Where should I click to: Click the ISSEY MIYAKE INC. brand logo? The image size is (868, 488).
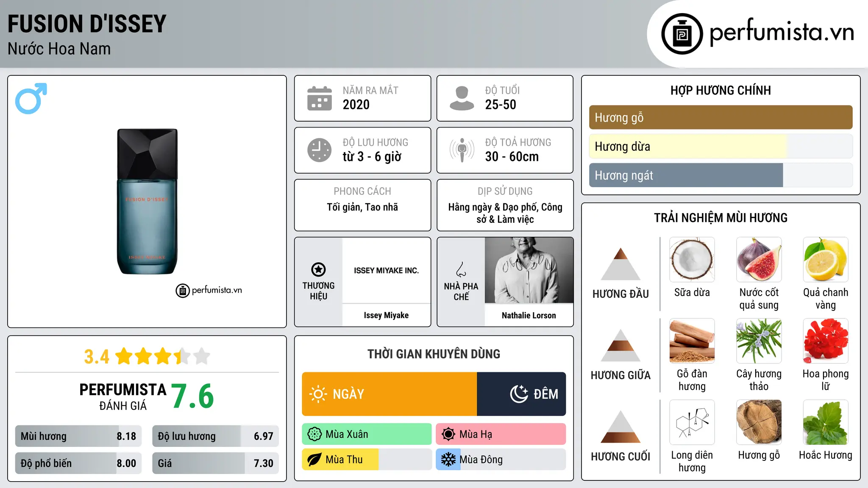386,270
